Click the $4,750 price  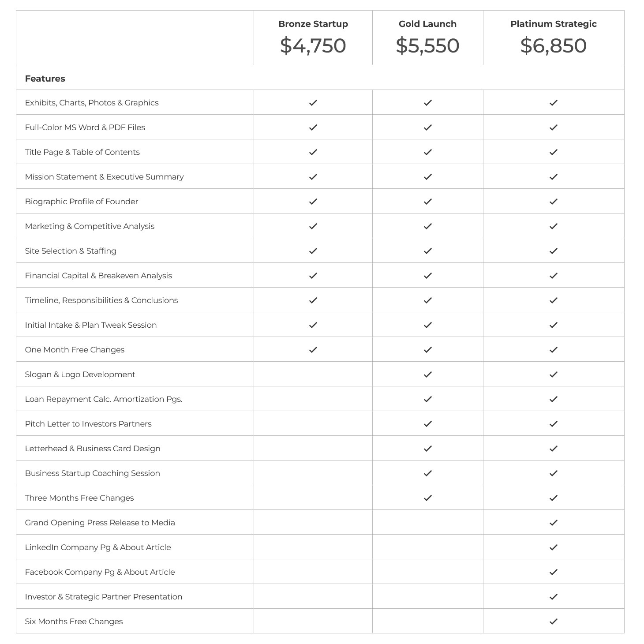coord(313,46)
